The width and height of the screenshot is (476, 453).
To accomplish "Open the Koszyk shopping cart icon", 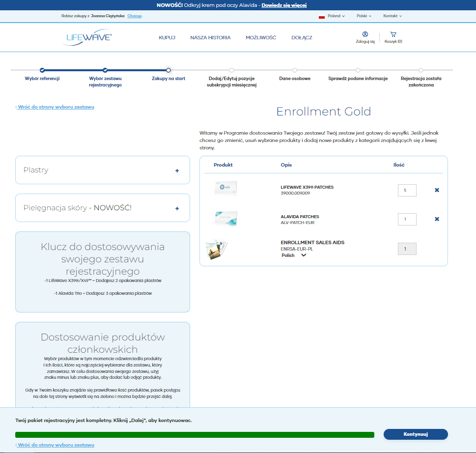I will point(393,34).
